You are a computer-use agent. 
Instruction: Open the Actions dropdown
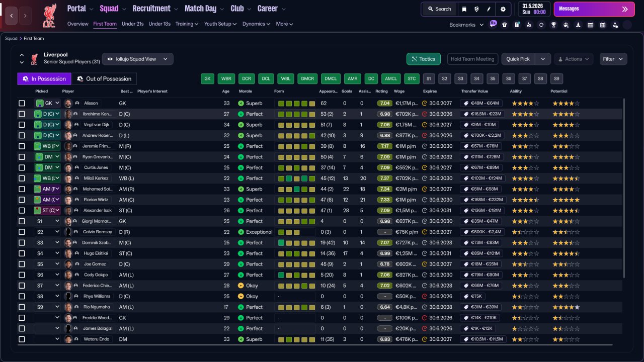point(574,59)
